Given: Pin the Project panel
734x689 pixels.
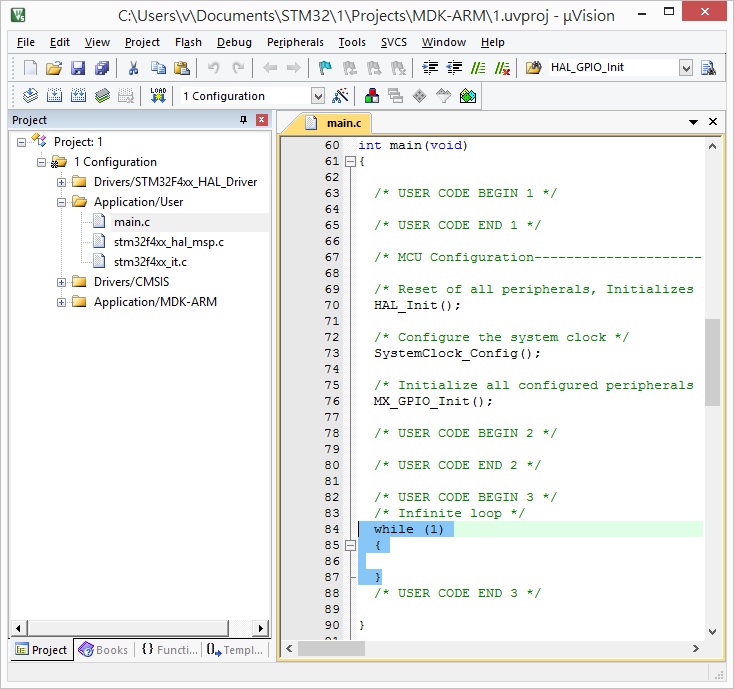Looking at the screenshot, I should (x=243, y=120).
